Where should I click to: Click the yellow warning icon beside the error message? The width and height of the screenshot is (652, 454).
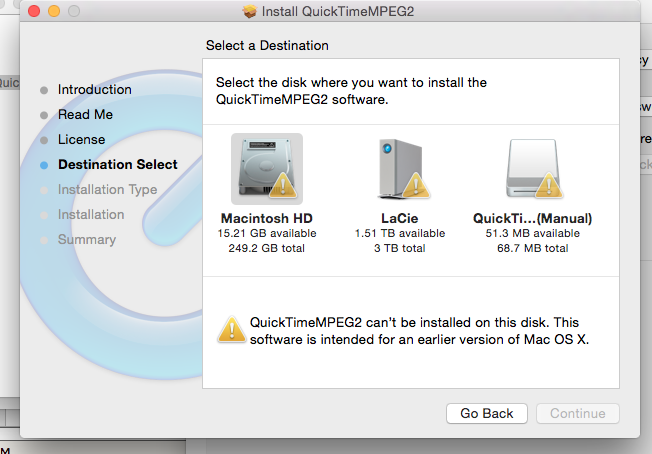pos(232,330)
